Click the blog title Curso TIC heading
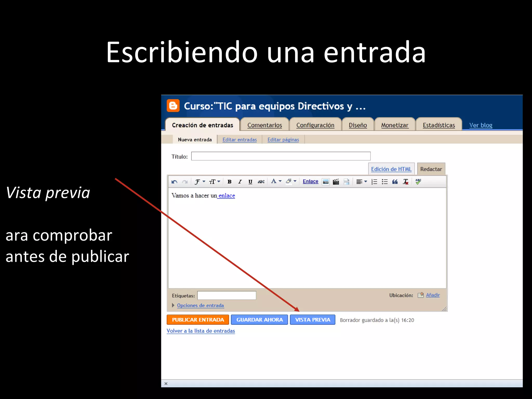The height and width of the screenshot is (399, 532). (275, 106)
